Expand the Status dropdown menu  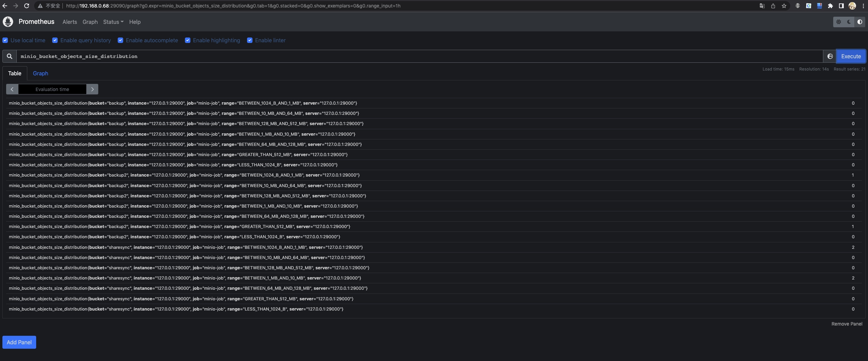pos(113,22)
